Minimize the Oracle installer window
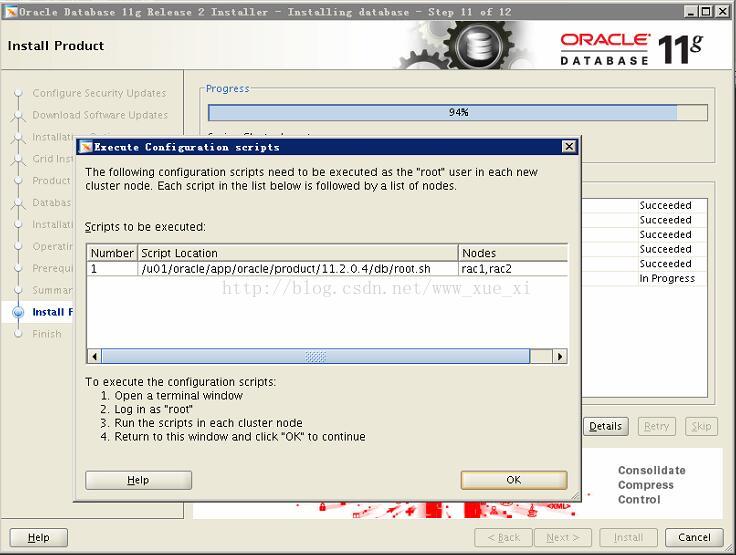Viewport: 736px width, 555px height. point(690,11)
